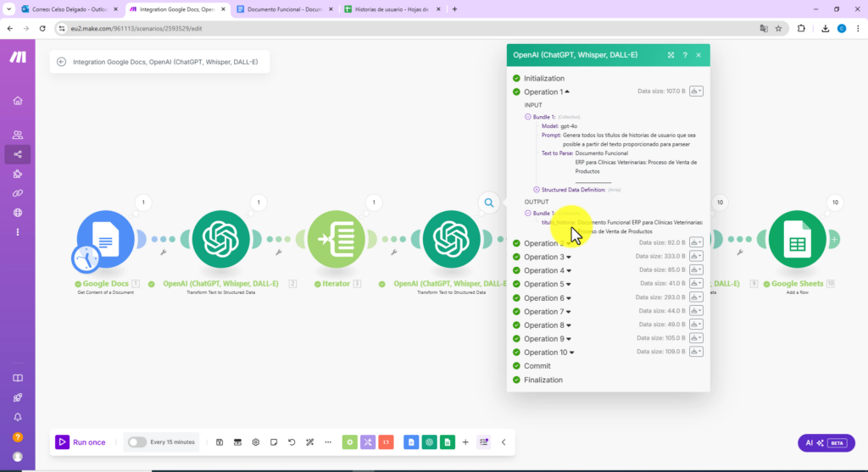
Task: Click the magnifier icon above OpenAI module
Action: pos(489,203)
